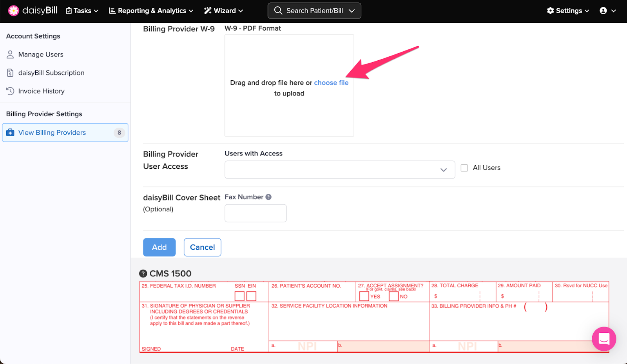Click the magnifying glass search icon
Viewport: 627px width, 364px height.
pos(278,11)
